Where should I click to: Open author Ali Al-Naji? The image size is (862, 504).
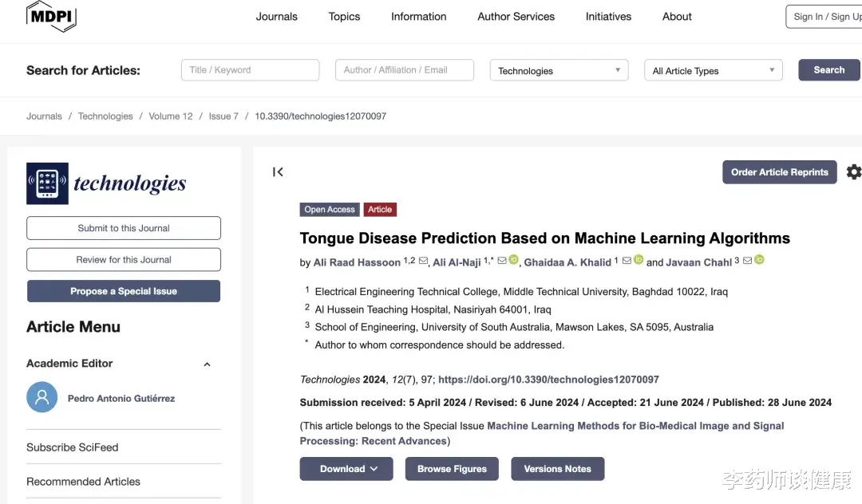(x=457, y=262)
